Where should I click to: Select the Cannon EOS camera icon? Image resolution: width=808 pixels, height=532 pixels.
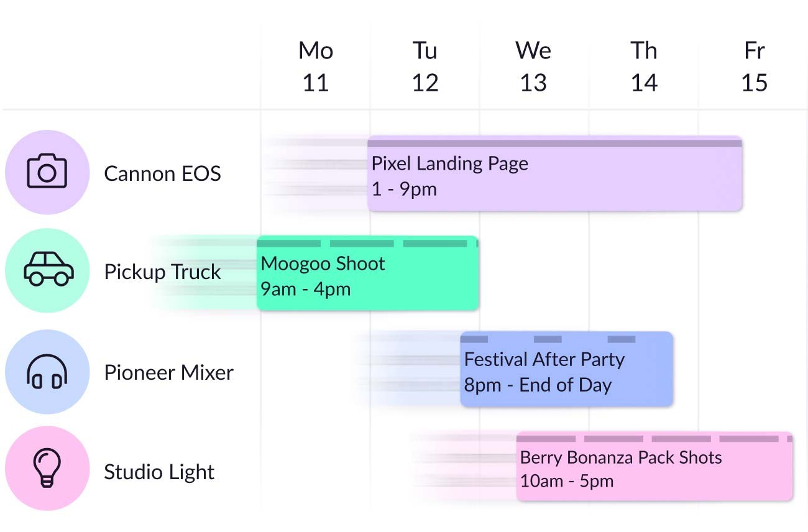coord(48,173)
